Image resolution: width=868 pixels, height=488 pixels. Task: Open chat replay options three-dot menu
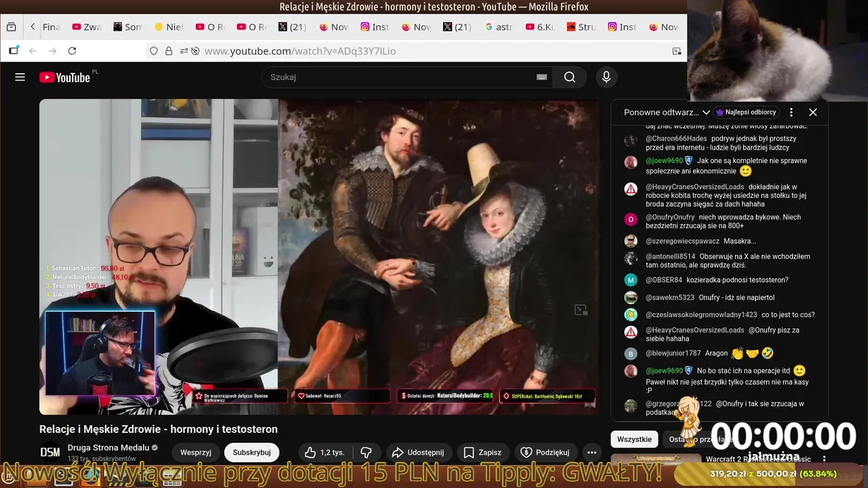[x=791, y=113]
